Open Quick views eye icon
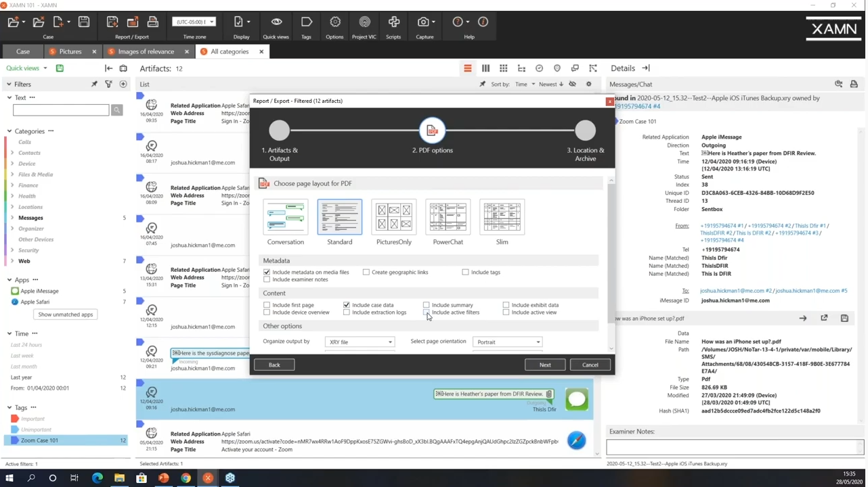The width and height of the screenshot is (868, 487). [x=276, y=22]
